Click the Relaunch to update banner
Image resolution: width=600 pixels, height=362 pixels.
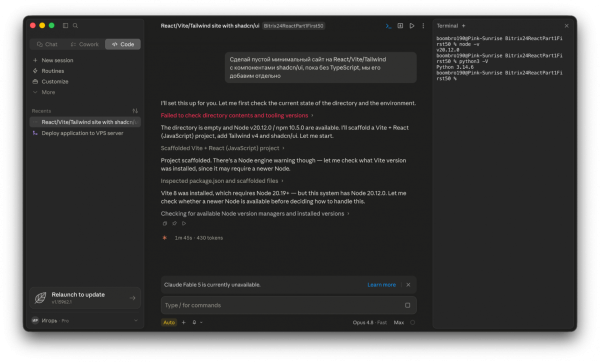point(85,298)
